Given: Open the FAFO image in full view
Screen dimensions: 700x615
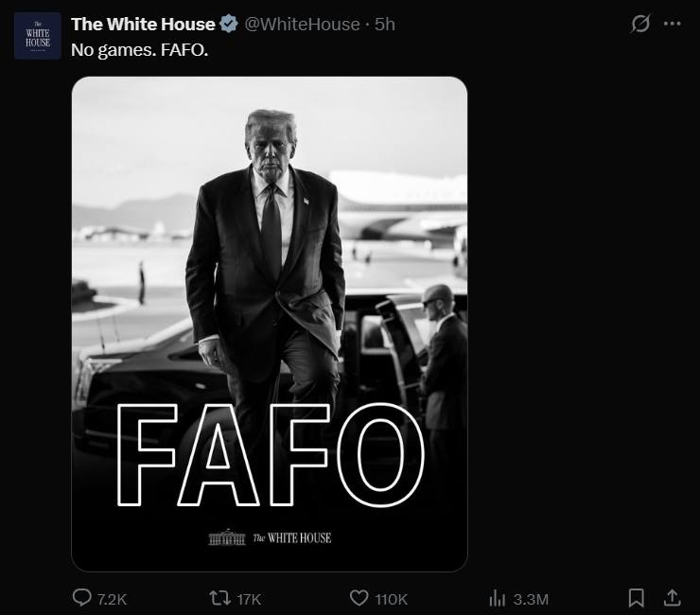Looking at the screenshot, I should pyautogui.click(x=270, y=284).
